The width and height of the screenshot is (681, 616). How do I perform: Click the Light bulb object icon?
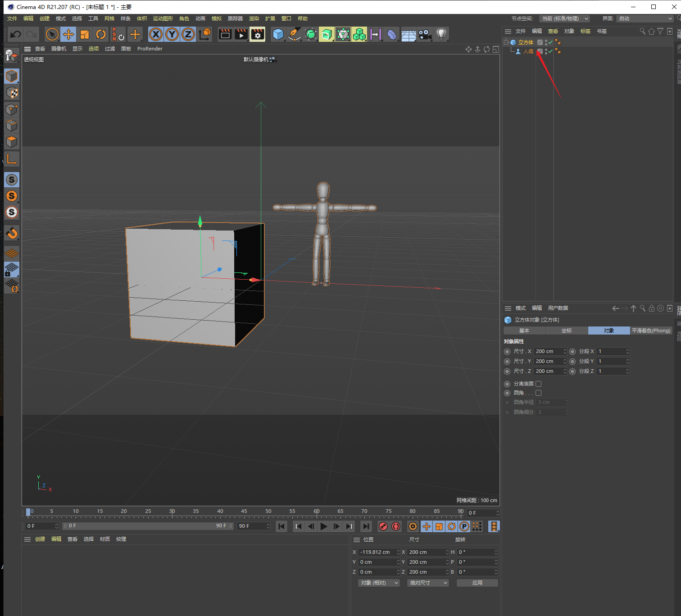tap(441, 34)
